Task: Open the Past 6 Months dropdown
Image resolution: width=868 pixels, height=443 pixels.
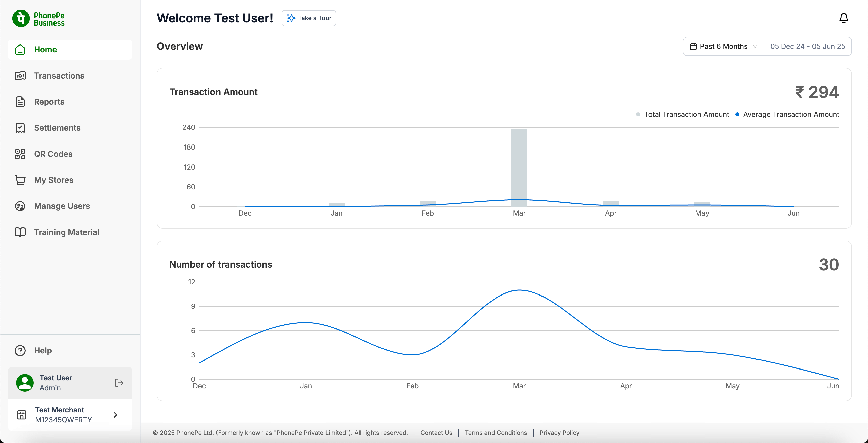Action: click(723, 46)
